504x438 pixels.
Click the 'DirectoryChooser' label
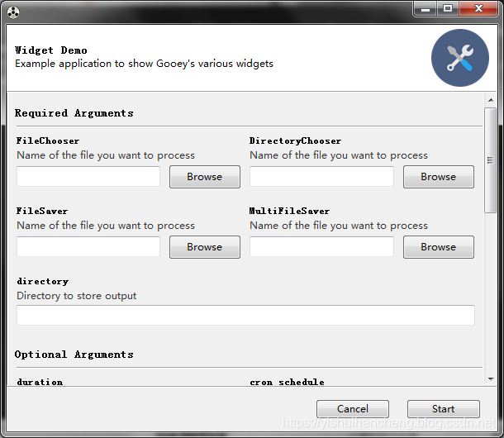click(x=296, y=140)
